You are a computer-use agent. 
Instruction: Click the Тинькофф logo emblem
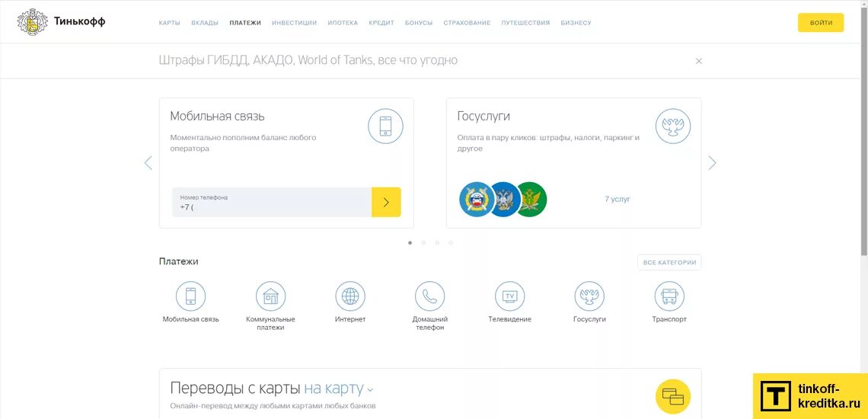33,23
